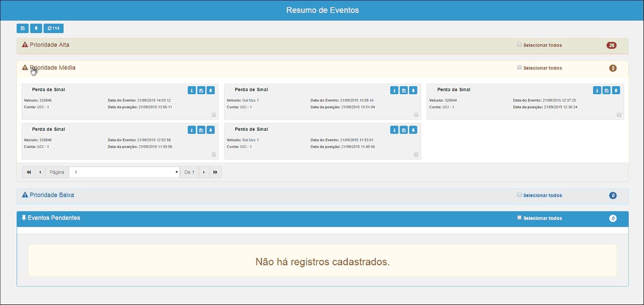644x305 pixels.
Task: Enable Selecionar todos in Eventos Pendentes
Action: pos(519,218)
